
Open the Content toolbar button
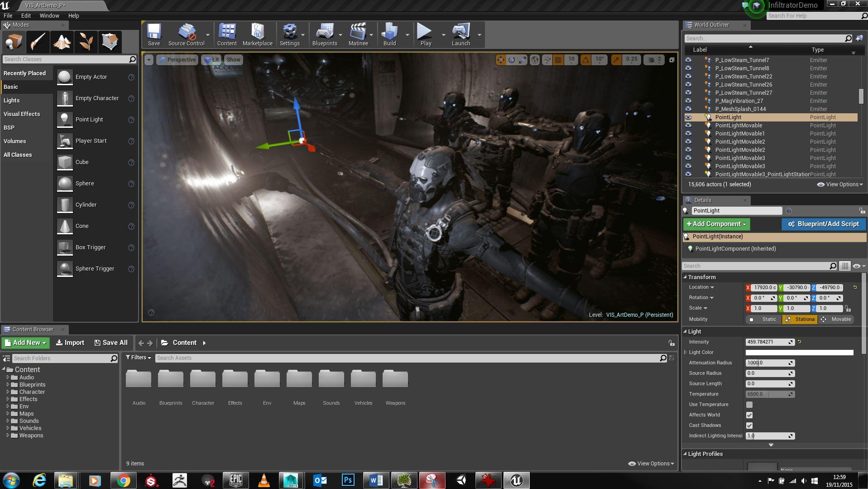click(x=227, y=35)
